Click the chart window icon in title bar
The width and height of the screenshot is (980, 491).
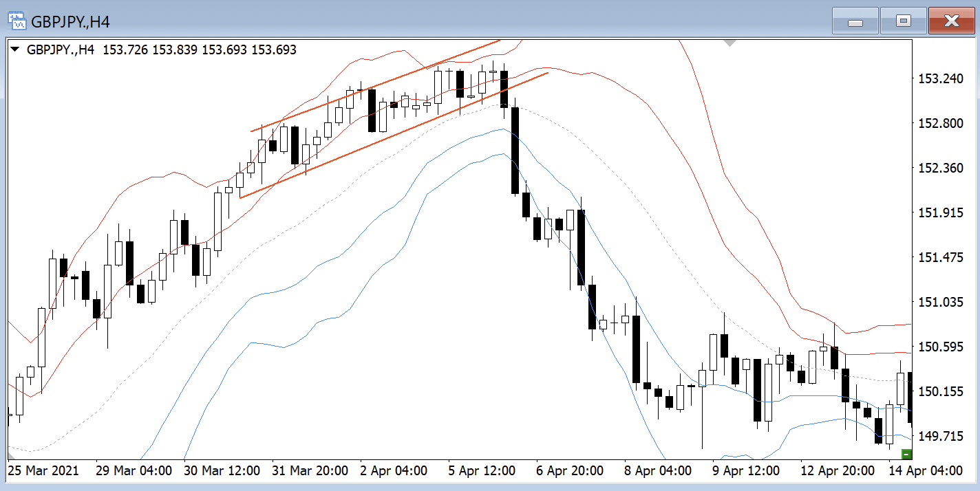17,21
